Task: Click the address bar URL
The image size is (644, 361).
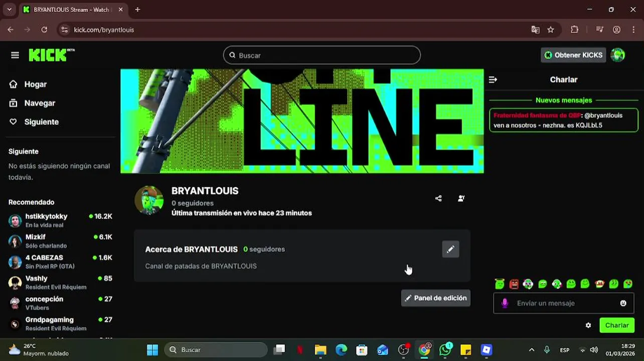Action: point(104,30)
